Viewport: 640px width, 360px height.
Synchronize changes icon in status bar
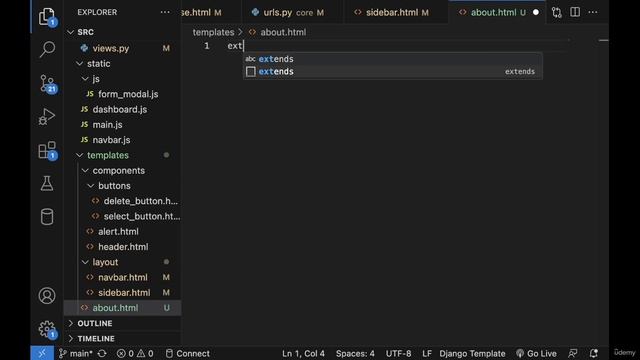102,353
